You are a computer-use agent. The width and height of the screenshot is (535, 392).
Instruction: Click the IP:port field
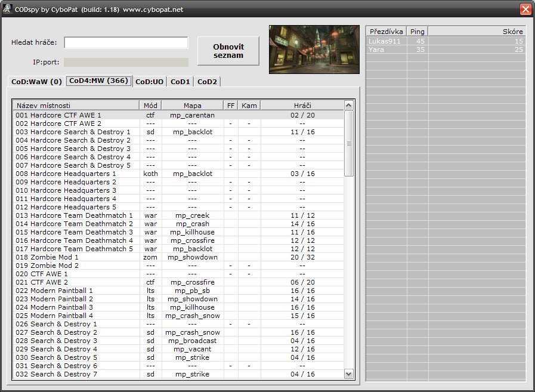(x=126, y=62)
